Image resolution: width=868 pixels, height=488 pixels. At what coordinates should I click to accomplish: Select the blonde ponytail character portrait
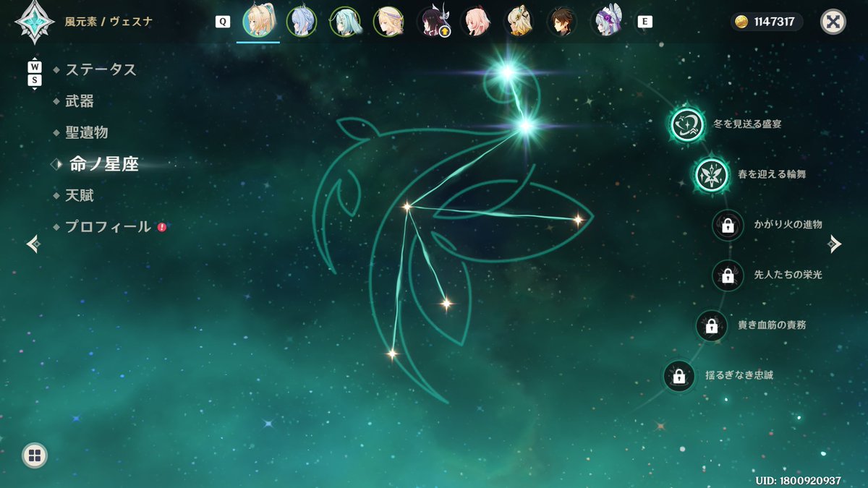pyautogui.click(x=258, y=21)
